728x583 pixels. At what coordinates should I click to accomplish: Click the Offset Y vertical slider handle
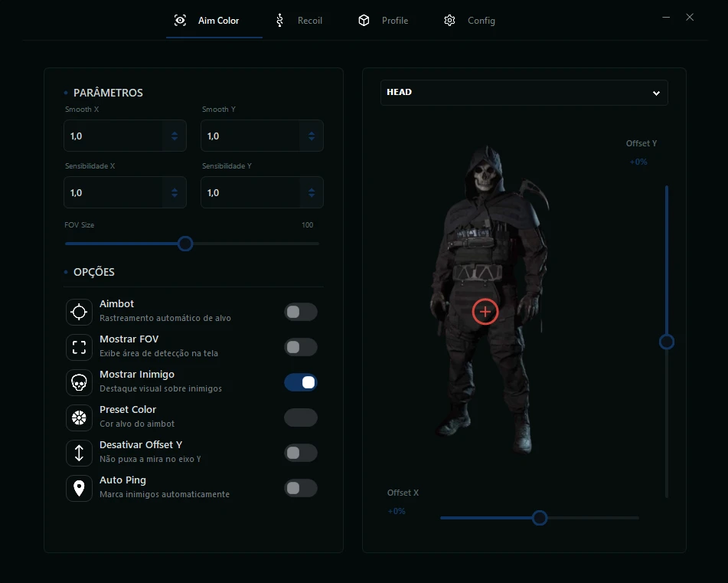[667, 342]
